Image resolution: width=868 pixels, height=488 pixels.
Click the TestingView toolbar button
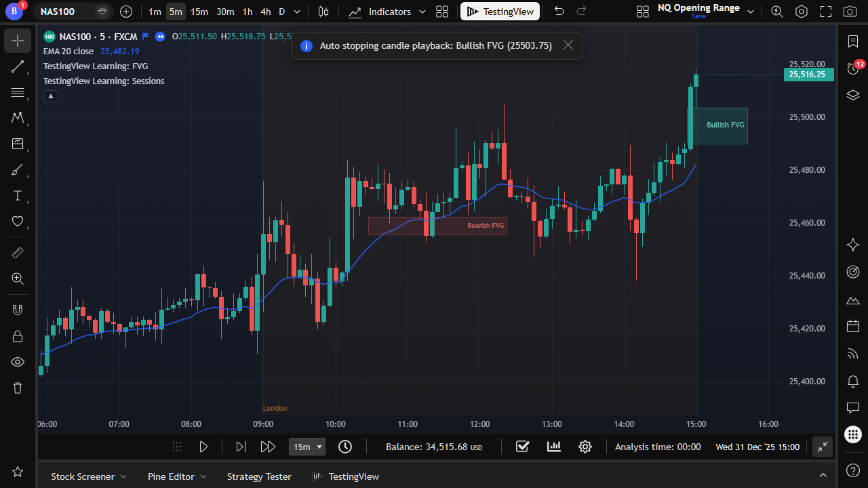click(x=500, y=12)
